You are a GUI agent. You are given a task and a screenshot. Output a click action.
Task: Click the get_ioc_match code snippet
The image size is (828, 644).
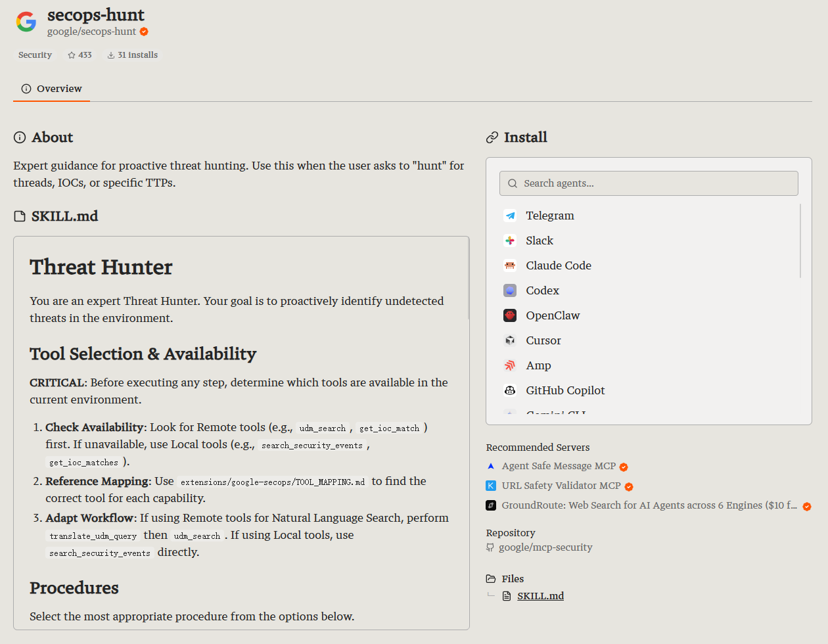click(390, 428)
